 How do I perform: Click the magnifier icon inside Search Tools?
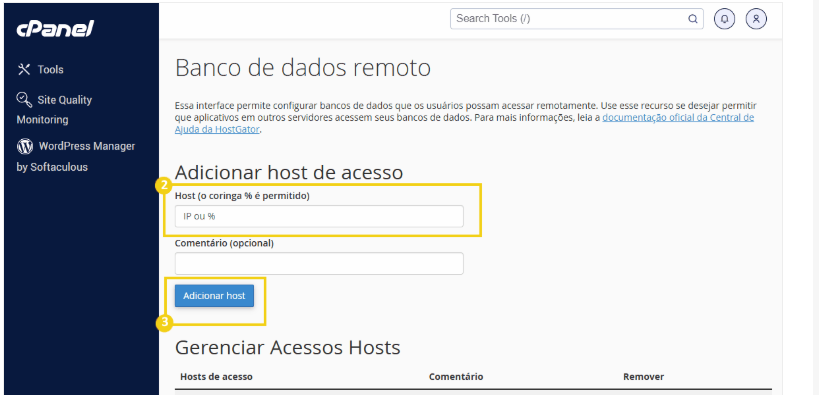point(693,19)
